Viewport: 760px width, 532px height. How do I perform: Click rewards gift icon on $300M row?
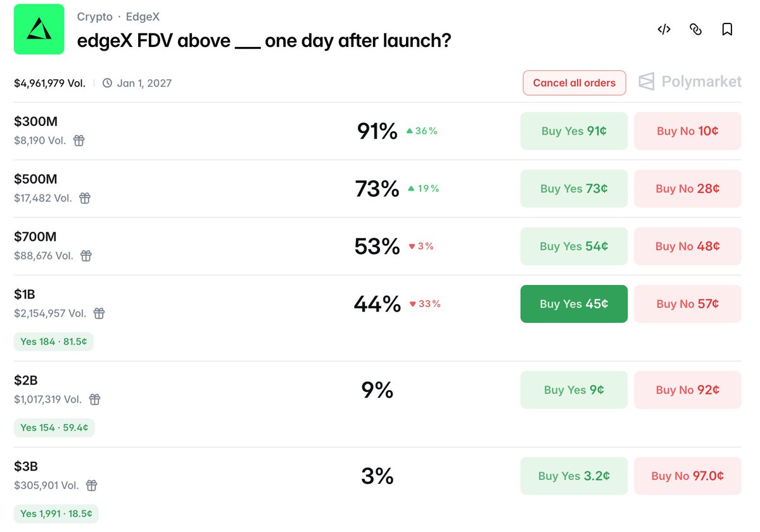(x=79, y=141)
